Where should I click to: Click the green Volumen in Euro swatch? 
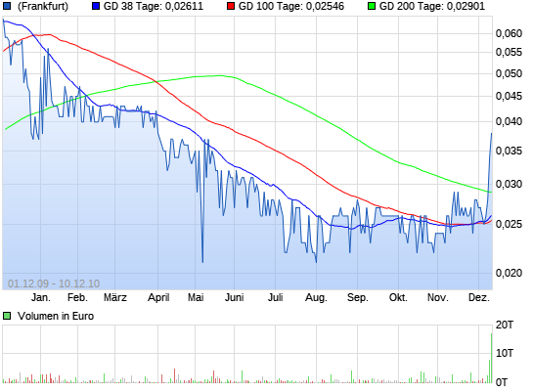[7, 316]
